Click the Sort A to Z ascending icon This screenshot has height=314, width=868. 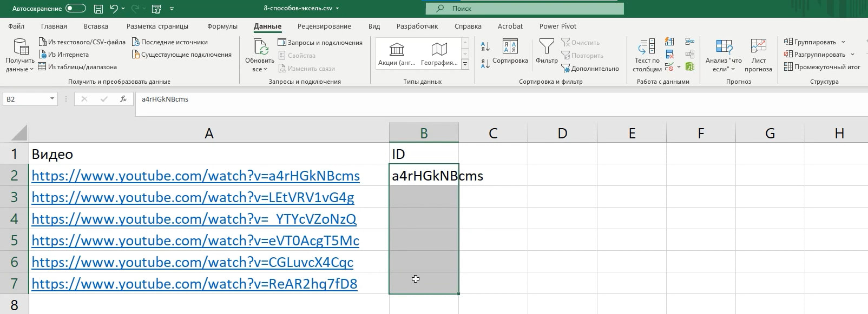click(485, 47)
